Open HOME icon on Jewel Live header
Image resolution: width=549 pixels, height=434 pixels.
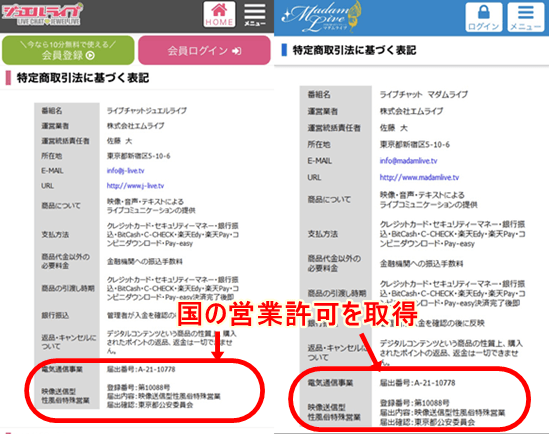click(219, 14)
